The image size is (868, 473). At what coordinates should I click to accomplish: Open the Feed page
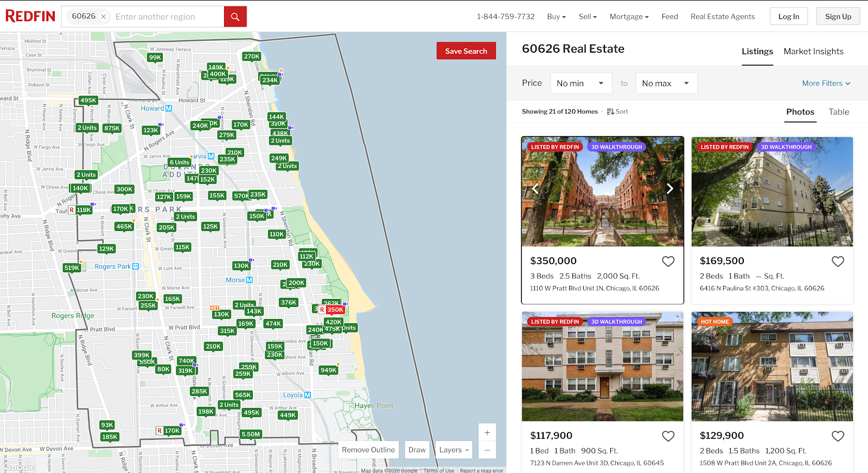[669, 17]
